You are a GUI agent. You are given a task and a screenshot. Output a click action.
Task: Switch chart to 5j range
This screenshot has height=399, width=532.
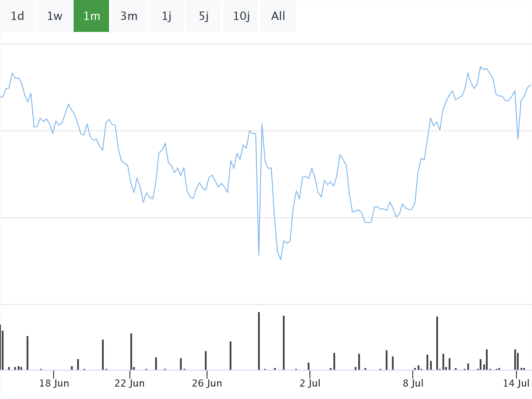pyautogui.click(x=203, y=16)
